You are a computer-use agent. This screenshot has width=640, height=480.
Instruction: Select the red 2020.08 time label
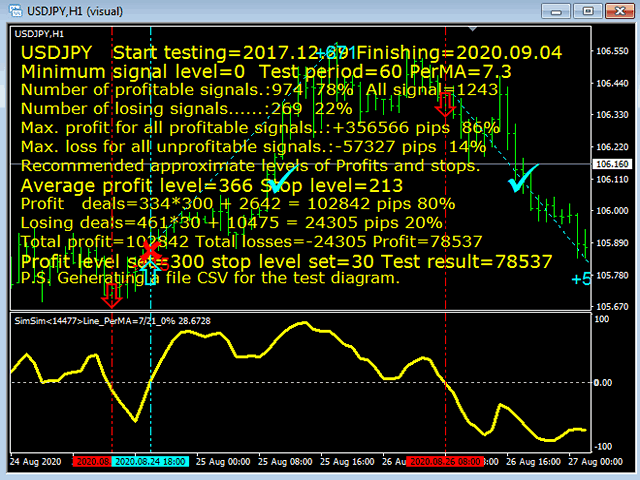click(x=92, y=462)
